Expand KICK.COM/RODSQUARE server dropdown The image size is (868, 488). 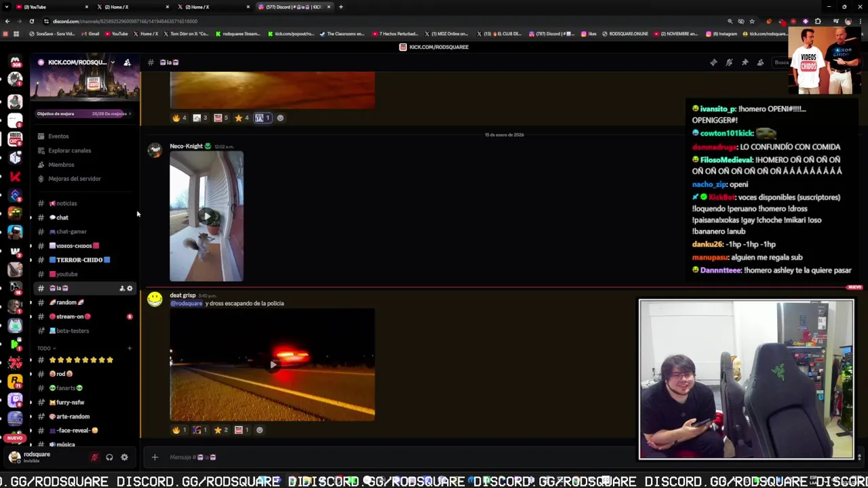click(112, 62)
